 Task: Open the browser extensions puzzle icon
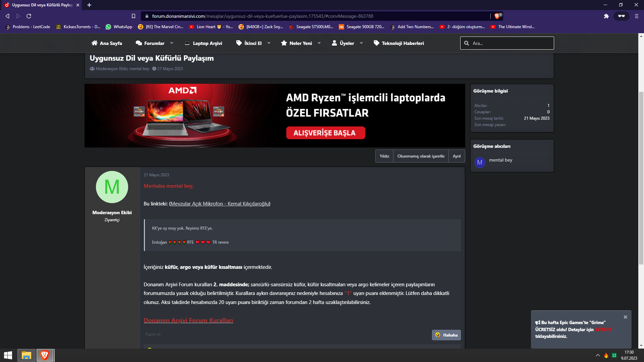(x=606, y=16)
